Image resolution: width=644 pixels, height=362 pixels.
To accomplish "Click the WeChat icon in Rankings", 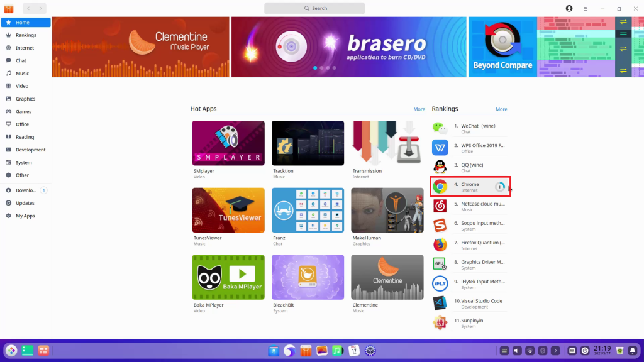I will tap(440, 128).
